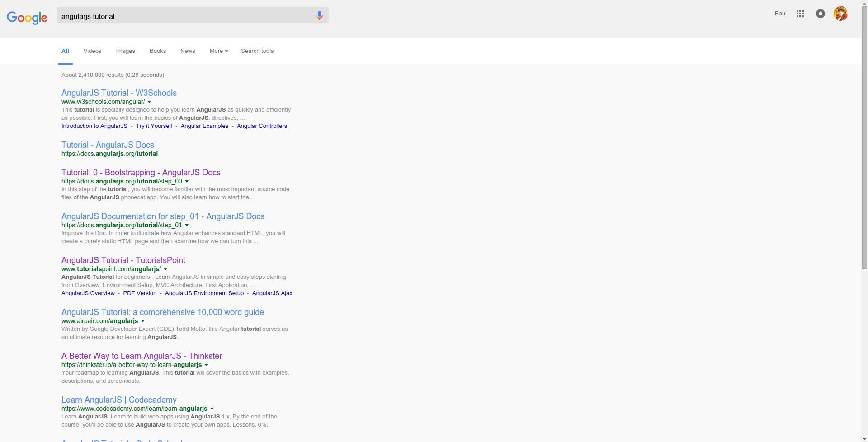Viewport: 868px width, 442px height.
Task: Expand arrow next to www.airpair.com/angularjs
Action: pyautogui.click(x=143, y=321)
